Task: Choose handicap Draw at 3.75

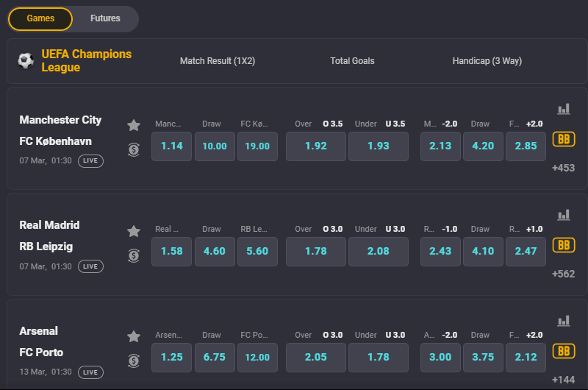Action: pyautogui.click(x=483, y=358)
